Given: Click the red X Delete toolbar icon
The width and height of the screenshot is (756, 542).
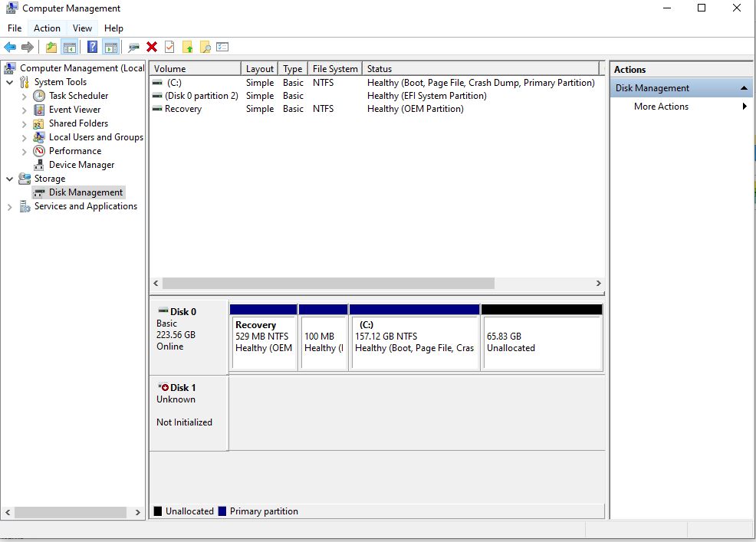Looking at the screenshot, I should [x=152, y=48].
